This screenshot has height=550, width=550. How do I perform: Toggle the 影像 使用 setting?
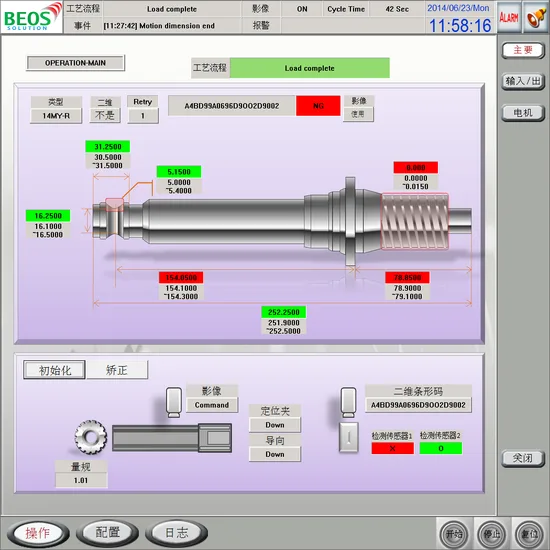coord(358,114)
